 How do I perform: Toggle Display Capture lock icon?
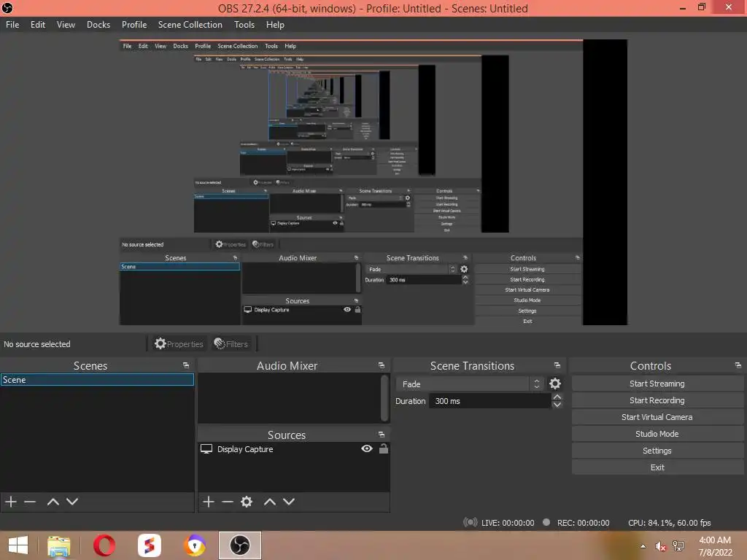pyautogui.click(x=384, y=448)
